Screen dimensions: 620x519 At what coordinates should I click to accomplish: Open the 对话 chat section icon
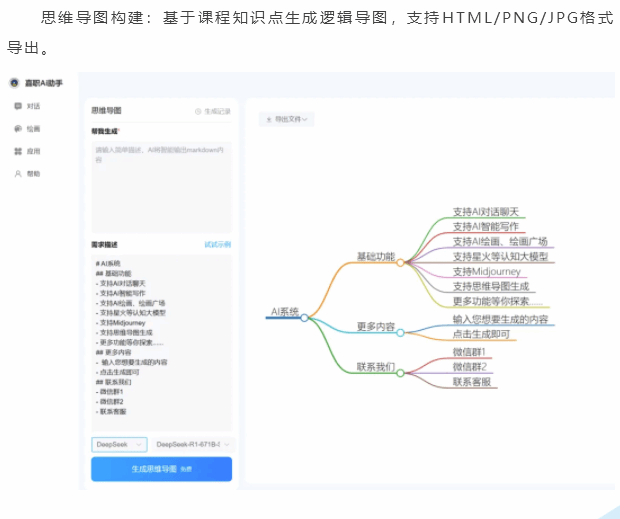[18, 106]
